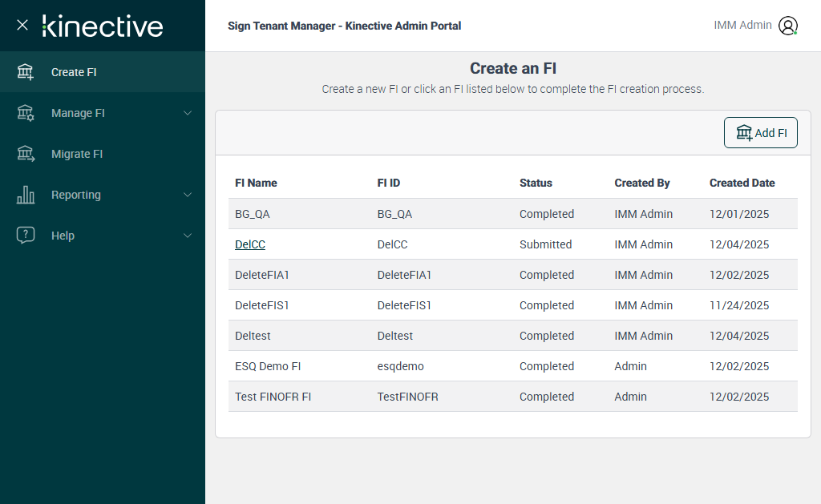
Task: Expand the Help submenu chevron
Action: click(x=188, y=236)
